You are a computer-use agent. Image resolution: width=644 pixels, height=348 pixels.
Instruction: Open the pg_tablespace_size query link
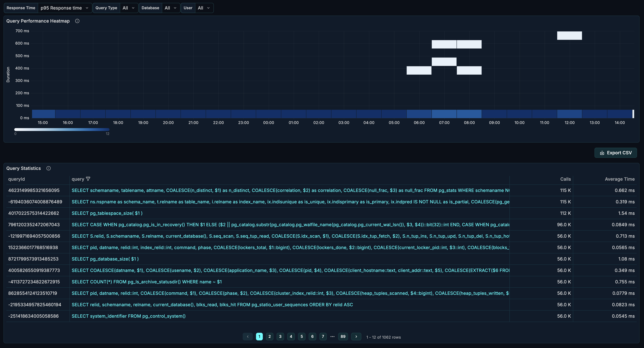[107, 213]
